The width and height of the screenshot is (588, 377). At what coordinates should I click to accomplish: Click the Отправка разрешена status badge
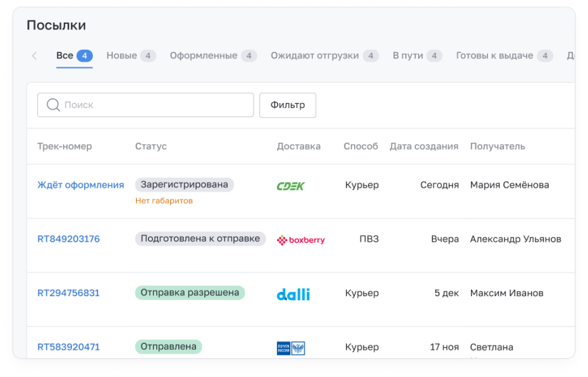pyautogui.click(x=190, y=293)
